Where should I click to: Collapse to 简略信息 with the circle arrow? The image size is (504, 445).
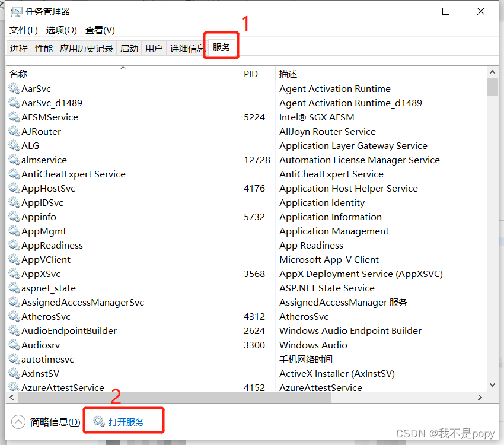tap(18, 422)
